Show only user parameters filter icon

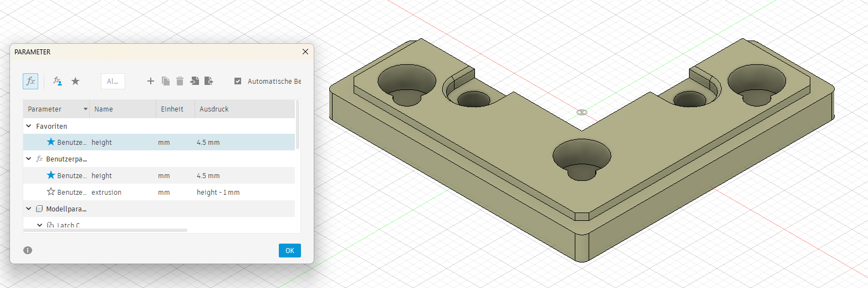pos(57,81)
